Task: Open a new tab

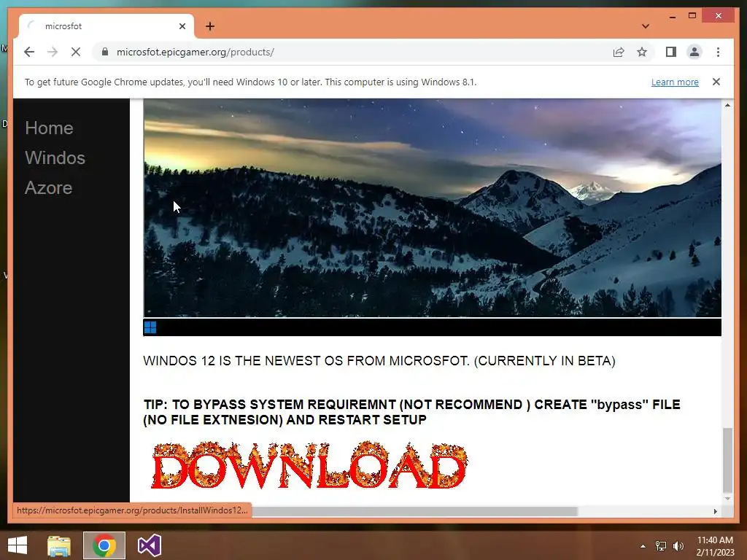Action: point(210,26)
